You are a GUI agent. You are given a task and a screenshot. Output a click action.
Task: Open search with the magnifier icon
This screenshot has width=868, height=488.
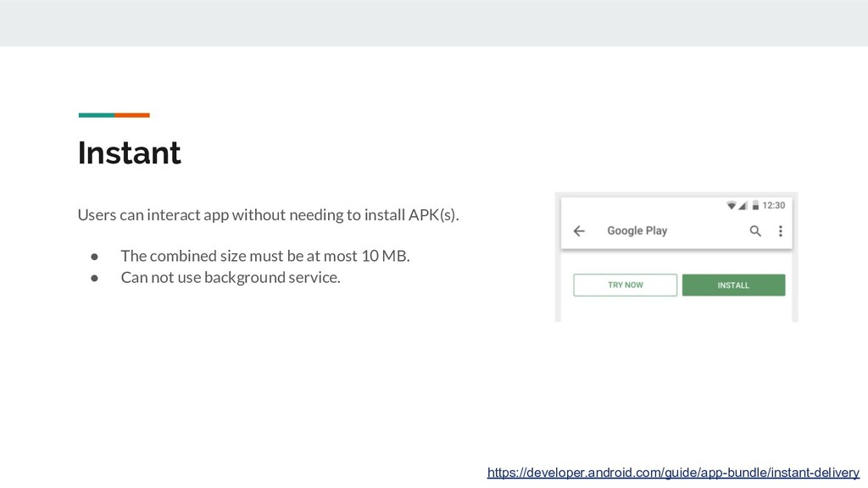tap(755, 230)
